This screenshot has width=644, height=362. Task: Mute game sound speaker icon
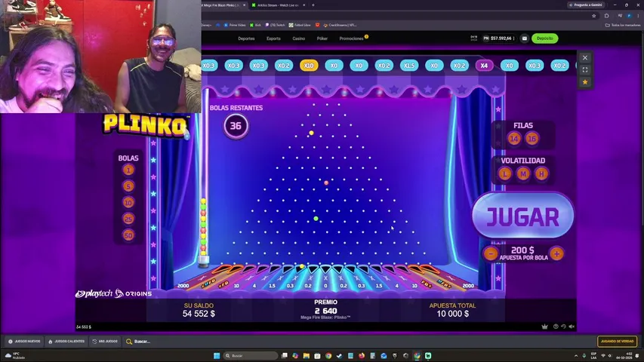point(572,327)
